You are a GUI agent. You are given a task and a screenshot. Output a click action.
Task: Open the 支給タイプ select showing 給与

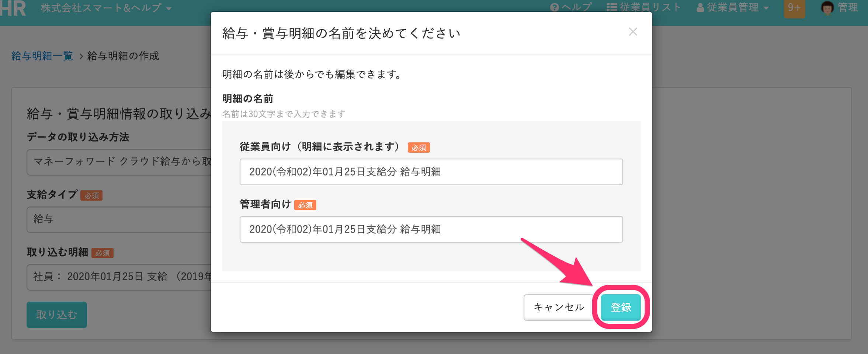pos(119,219)
